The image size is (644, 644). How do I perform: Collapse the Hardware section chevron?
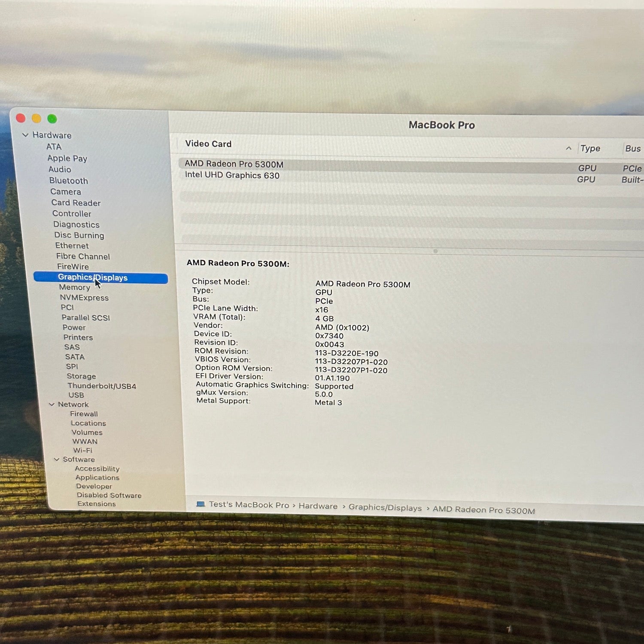(x=25, y=135)
